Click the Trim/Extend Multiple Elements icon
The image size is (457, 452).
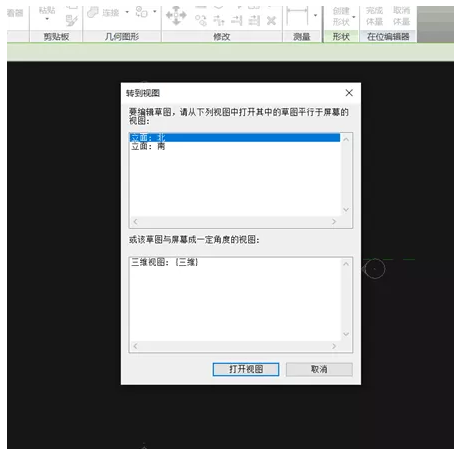[254, 21]
